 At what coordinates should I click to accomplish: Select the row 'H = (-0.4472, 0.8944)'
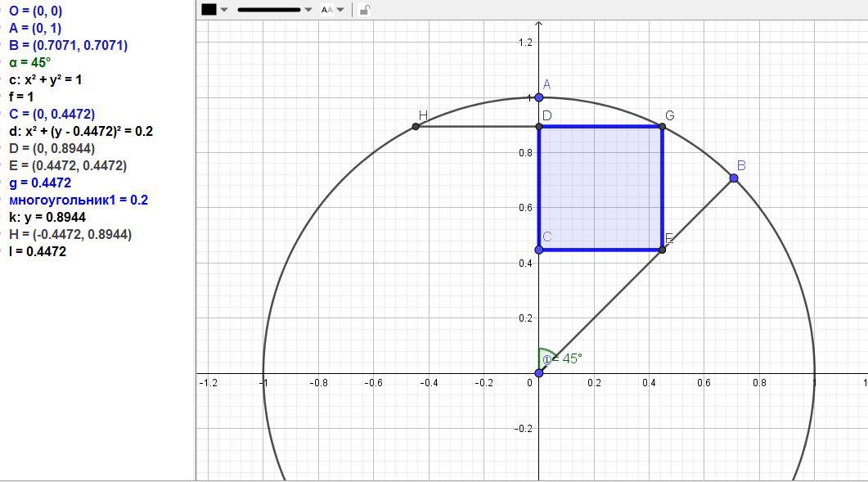click(70, 234)
